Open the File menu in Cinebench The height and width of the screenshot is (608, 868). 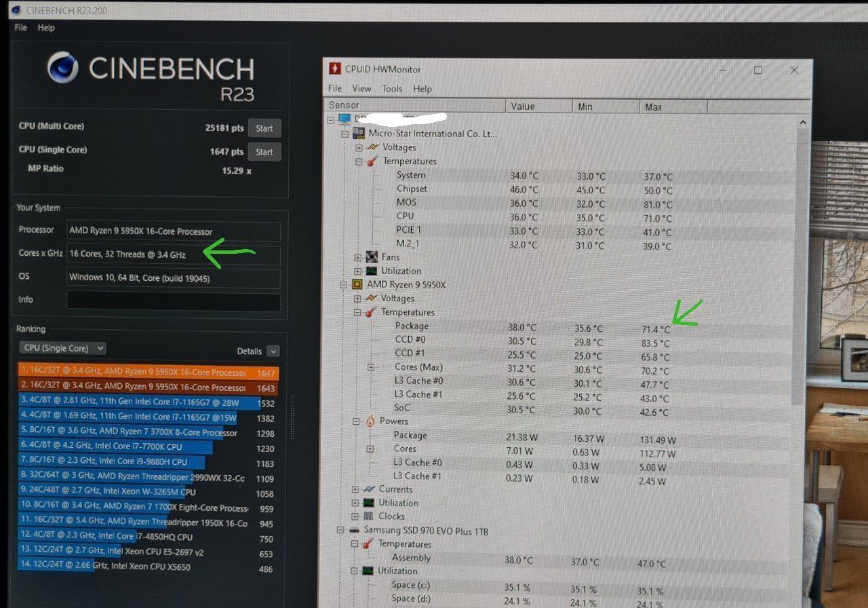tap(21, 28)
